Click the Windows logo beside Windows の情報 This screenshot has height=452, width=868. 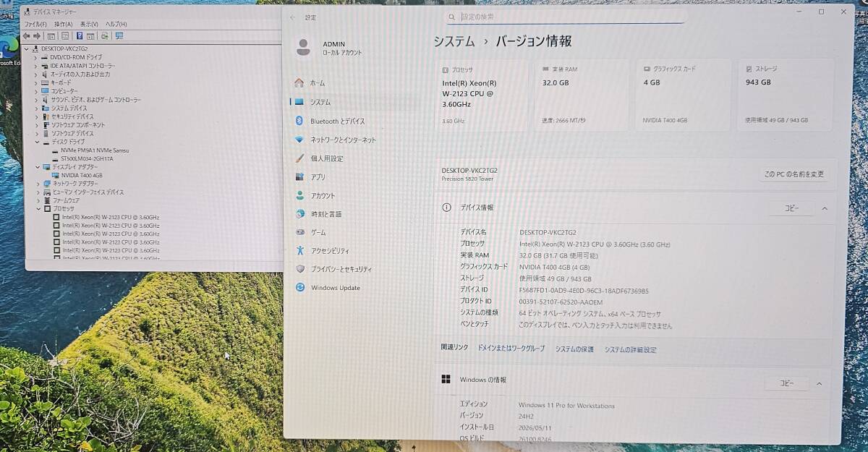(x=446, y=380)
